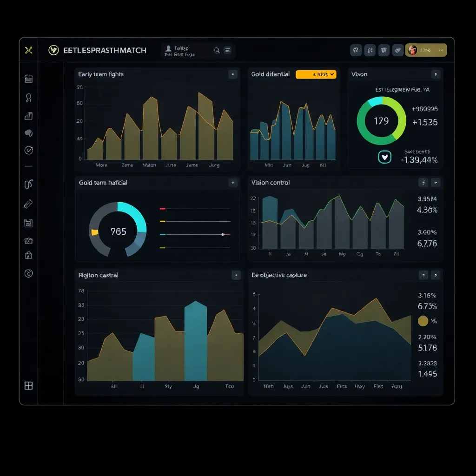Image resolution: width=476 pixels, height=476 pixels.
Task: Click the player name selector in header
Action: coord(181,51)
